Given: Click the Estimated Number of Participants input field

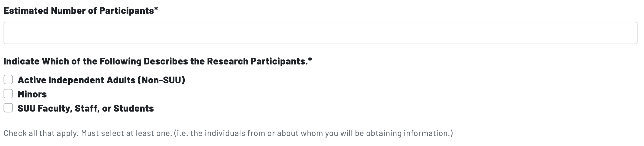Looking at the screenshot, I should coord(320,33).
